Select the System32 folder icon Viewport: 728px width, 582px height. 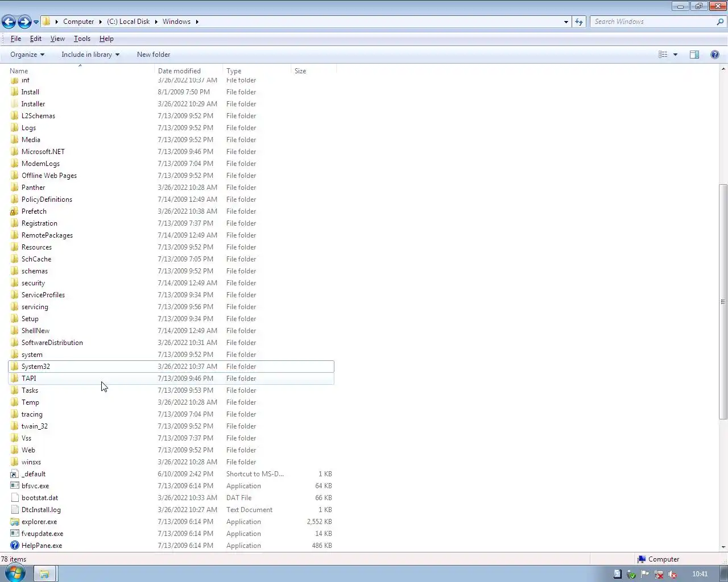15,367
